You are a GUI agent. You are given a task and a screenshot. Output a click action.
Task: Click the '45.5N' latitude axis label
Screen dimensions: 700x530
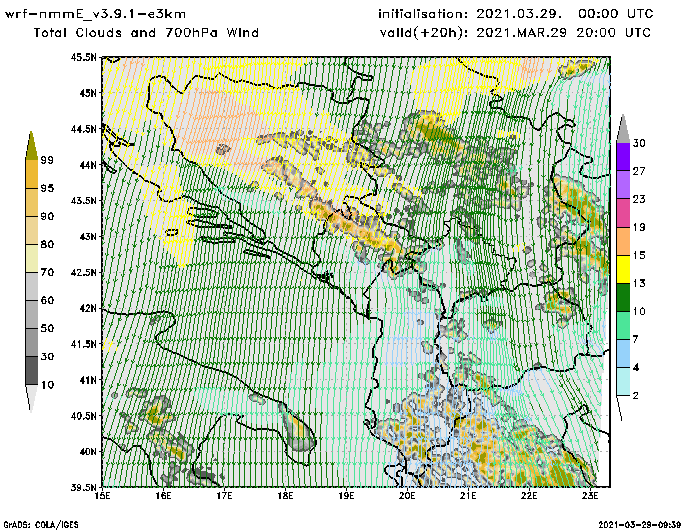[x=83, y=57]
